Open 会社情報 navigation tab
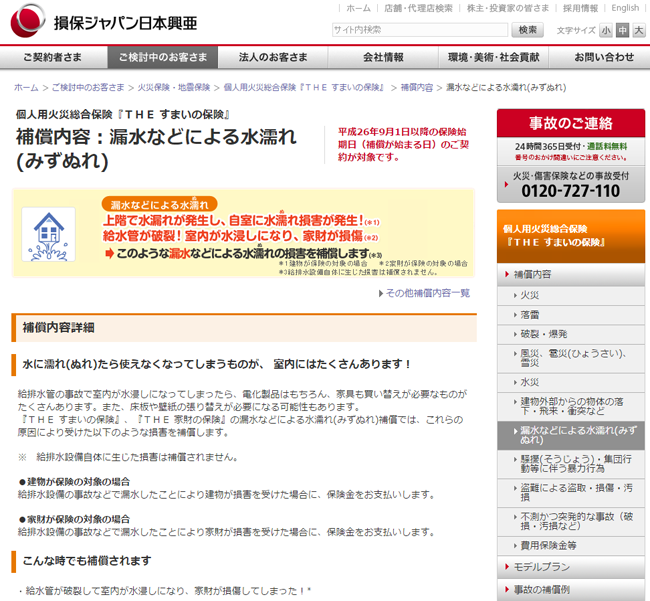 point(383,57)
